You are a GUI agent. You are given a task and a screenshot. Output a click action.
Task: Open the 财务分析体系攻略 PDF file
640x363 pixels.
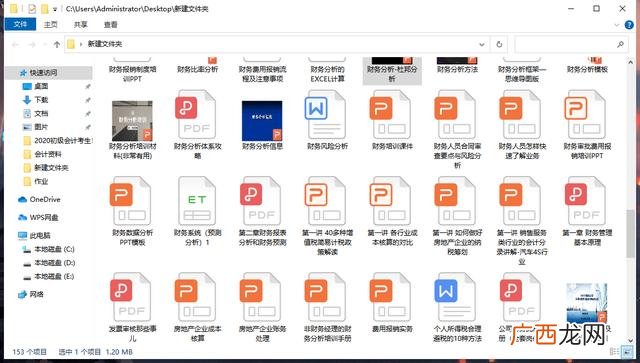coord(197,126)
